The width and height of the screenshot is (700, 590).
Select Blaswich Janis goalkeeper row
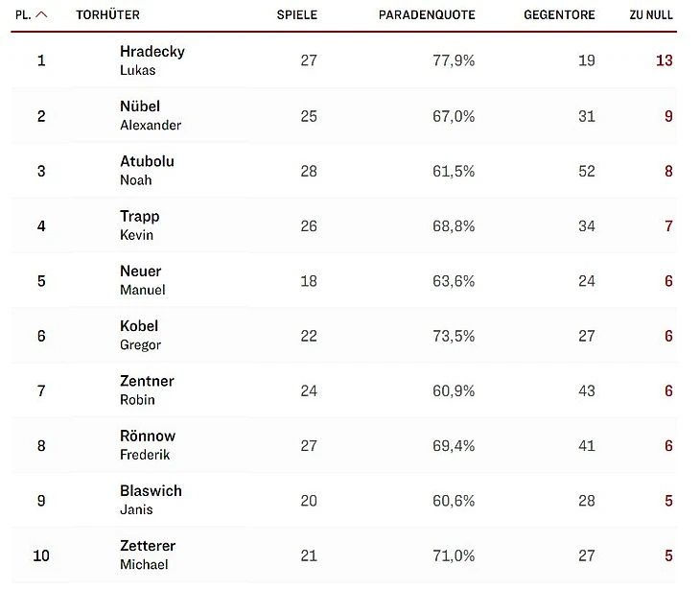tap(343, 500)
